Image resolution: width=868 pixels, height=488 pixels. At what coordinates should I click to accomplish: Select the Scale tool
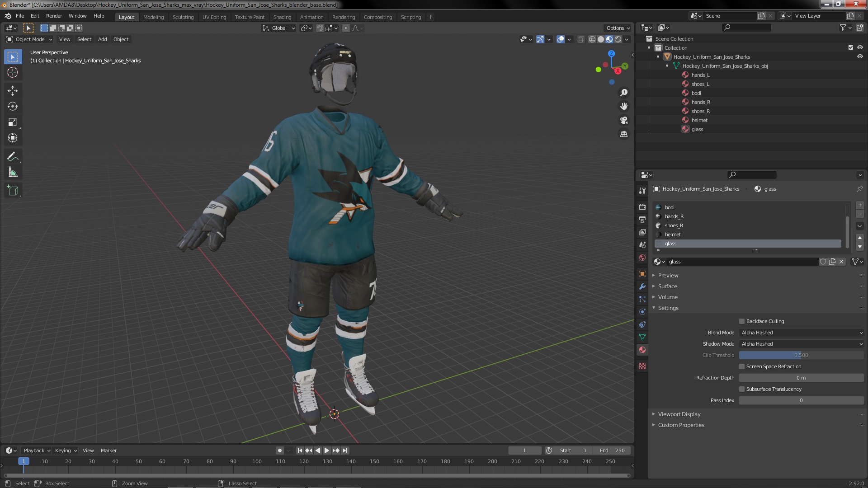point(13,122)
